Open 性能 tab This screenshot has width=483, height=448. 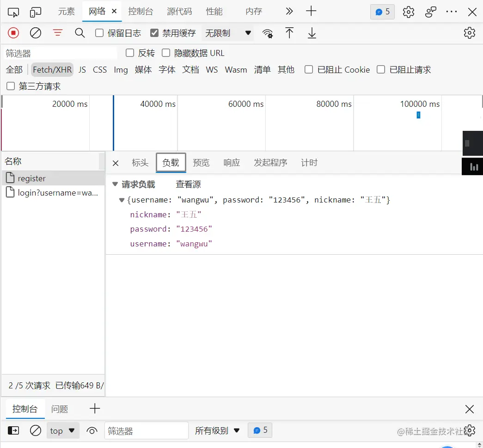[214, 12]
